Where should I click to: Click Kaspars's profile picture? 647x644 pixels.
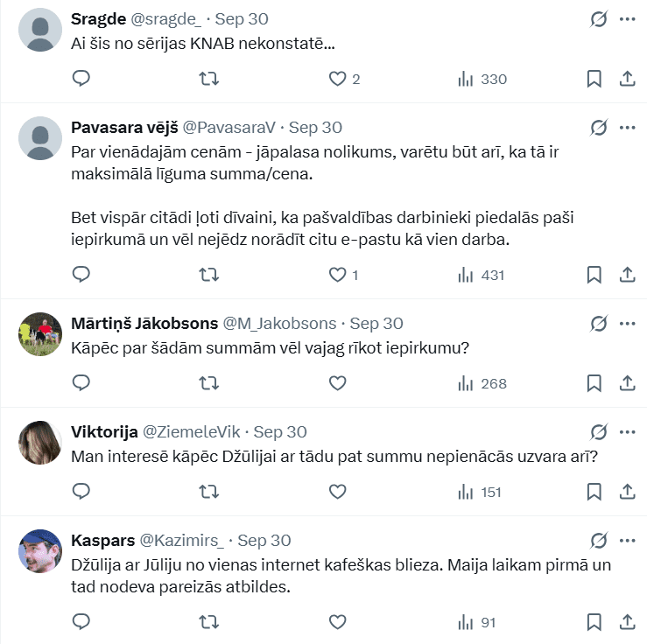(x=39, y=551)
